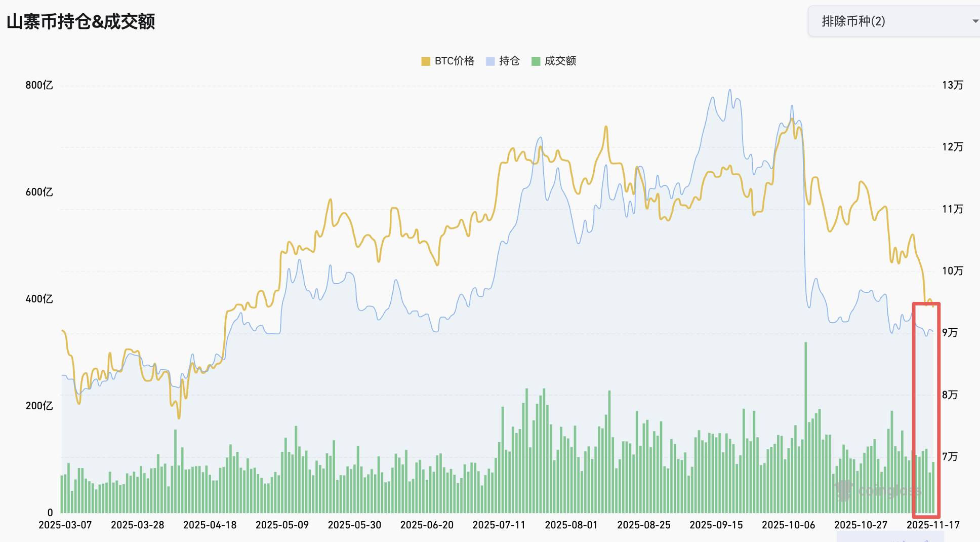980x542 pixels.
Task: Click the chevron on the 排除币种 selector
Action: (974, 22)
